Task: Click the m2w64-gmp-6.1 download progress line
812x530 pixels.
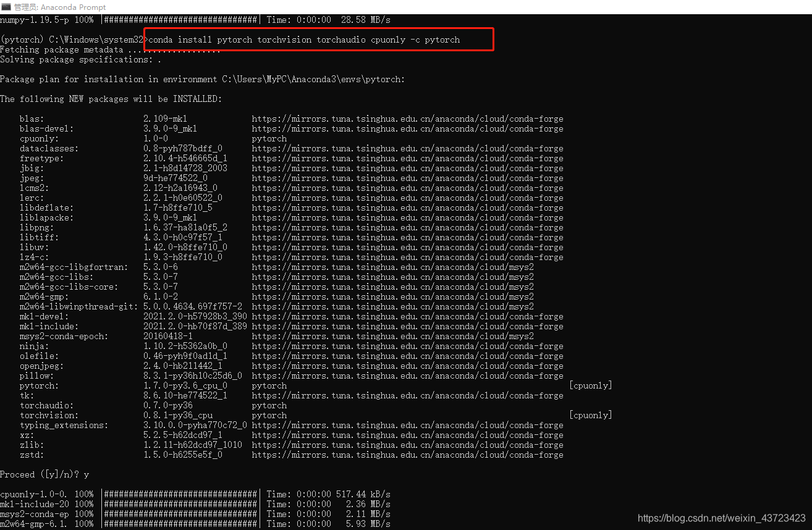Action: 195,524
